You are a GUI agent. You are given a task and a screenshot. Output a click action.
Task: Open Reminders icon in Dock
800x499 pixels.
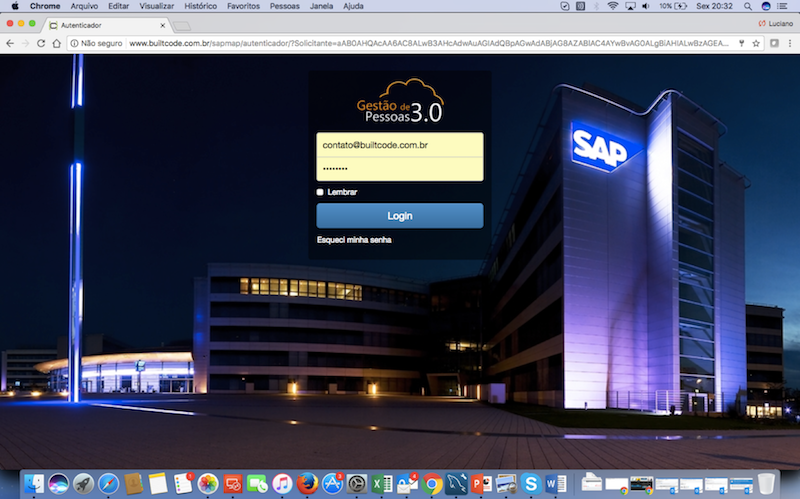tap(183, 484)
